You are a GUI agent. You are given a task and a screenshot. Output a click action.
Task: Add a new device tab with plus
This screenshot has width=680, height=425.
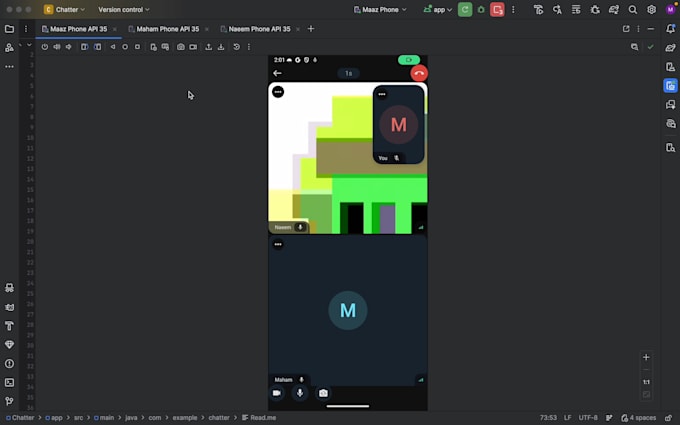pos(311,29)
